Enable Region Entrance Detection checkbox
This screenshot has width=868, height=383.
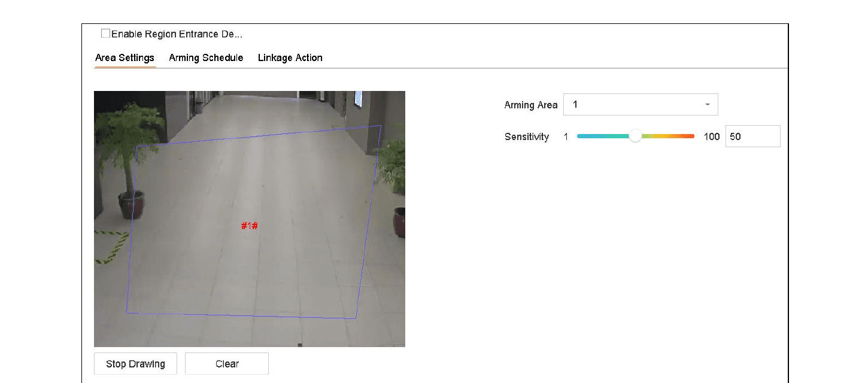(x=105, y=34)
